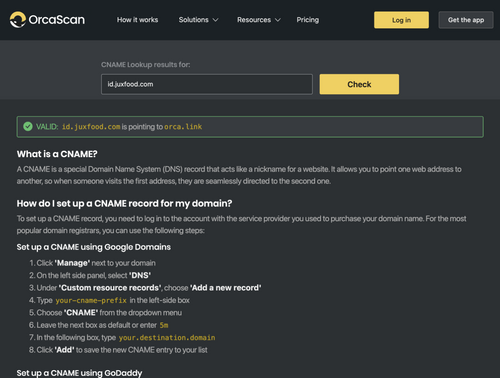
Task: Expand the Resources dropdown chevron
Action: pos(278,20)
